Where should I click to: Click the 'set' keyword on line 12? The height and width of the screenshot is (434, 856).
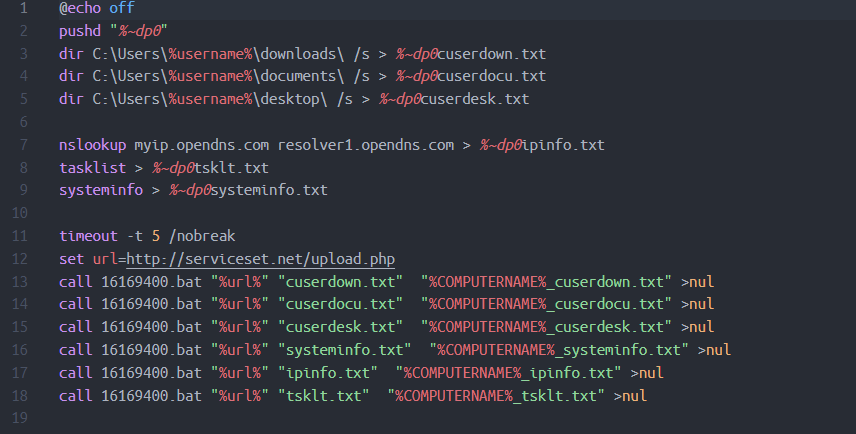72,259
